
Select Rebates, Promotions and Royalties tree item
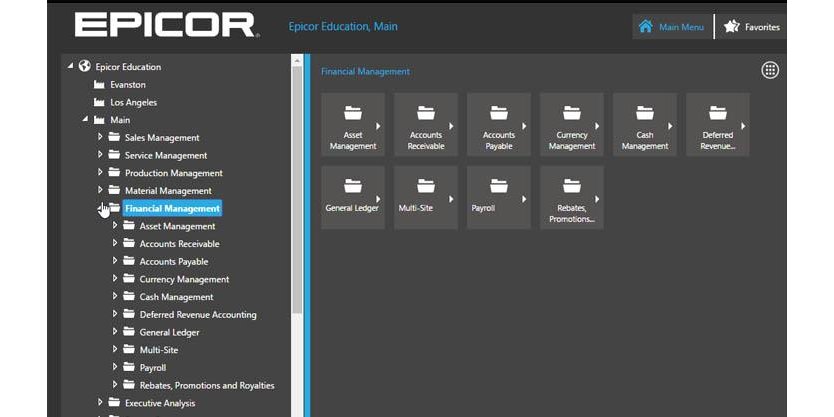(207, 386)
